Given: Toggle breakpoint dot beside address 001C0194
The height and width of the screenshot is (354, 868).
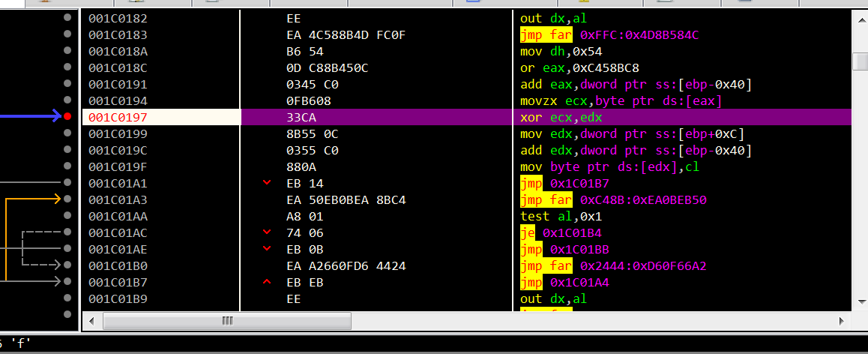Looking at the screenshot, I should 67,100.
